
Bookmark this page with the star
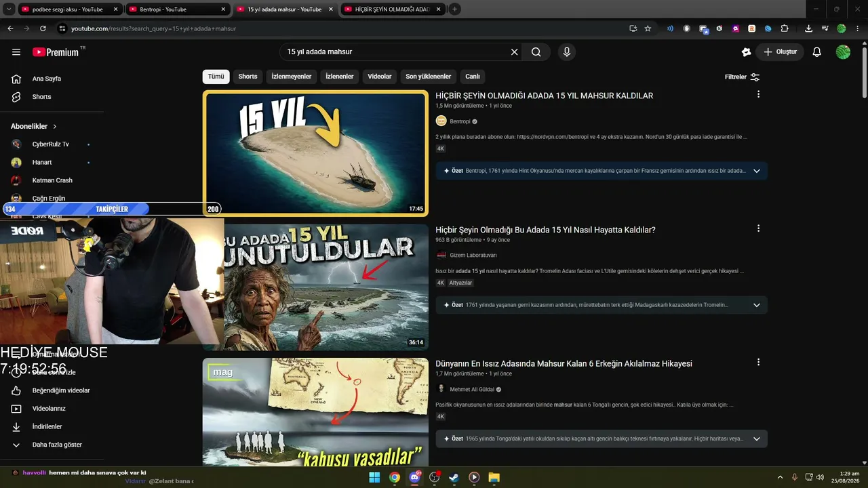coord(648,28)
